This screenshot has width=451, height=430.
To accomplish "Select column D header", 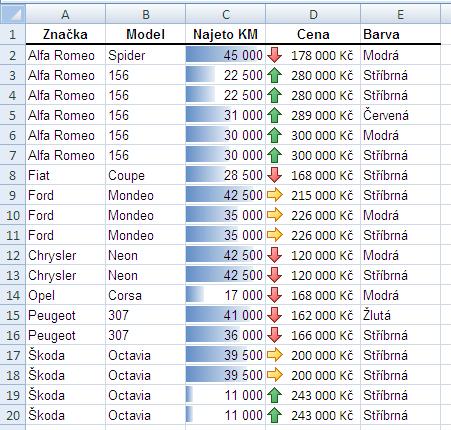I will tap(313, 14).
